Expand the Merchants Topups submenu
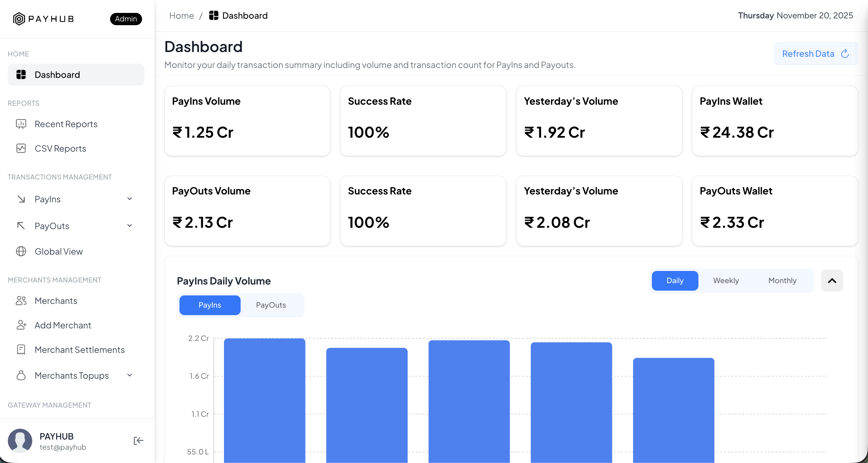Image resolution: width=868 pixels, height=463 pixels. pos(129,375)
